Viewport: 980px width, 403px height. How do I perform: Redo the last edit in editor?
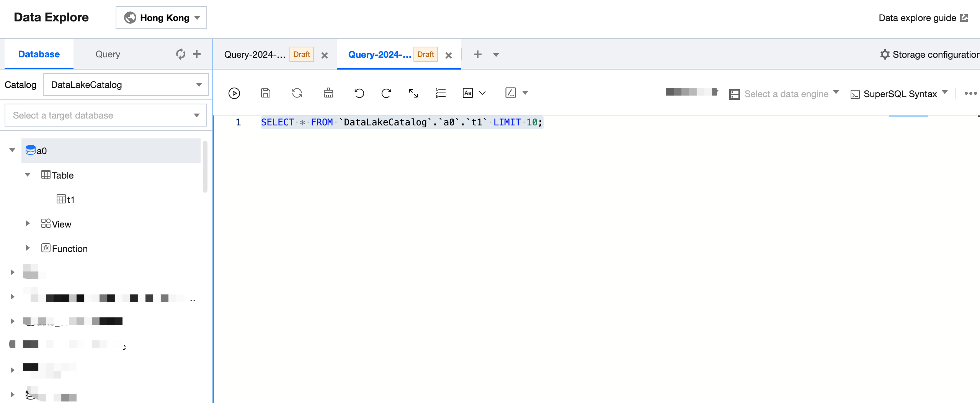[386, 93]
